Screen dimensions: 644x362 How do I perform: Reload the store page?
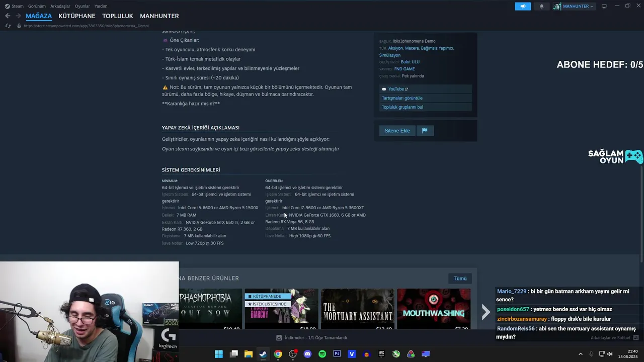pyautogui.click(x=8, y=26)
